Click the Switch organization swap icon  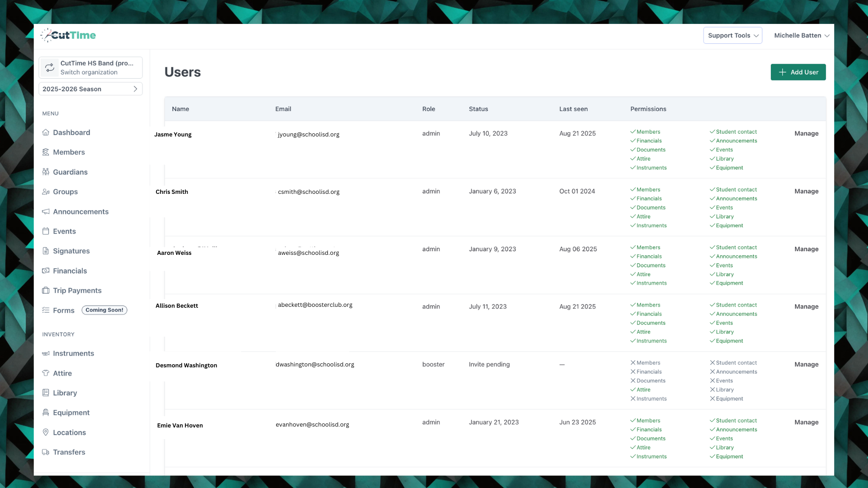pos(50,67)
